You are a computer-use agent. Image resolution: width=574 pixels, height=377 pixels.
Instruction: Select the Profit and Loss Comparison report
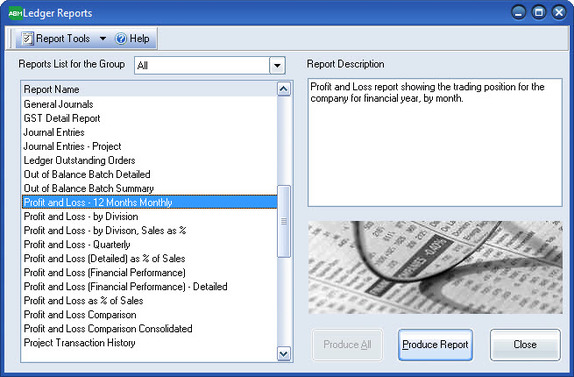click(149, 314)
